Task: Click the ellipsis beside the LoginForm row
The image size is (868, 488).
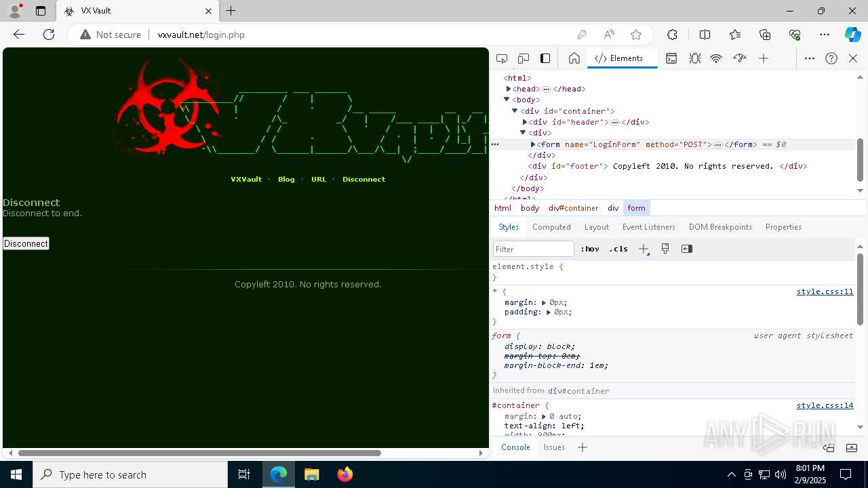Action: click(495, 144)
